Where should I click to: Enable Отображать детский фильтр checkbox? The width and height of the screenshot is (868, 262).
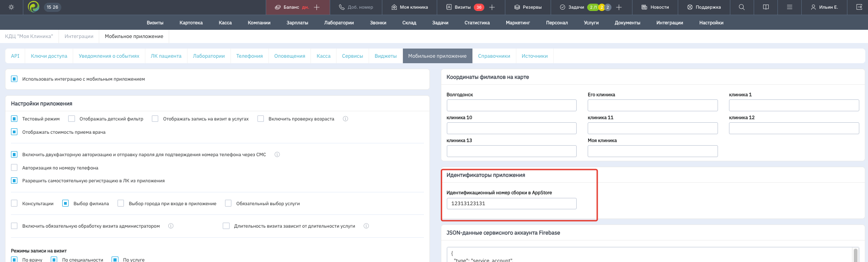71,119
